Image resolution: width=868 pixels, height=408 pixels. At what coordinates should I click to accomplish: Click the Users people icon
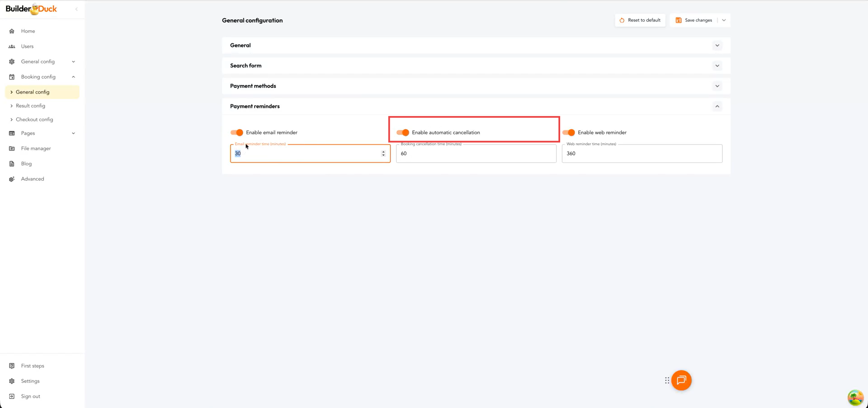(12, 47)
